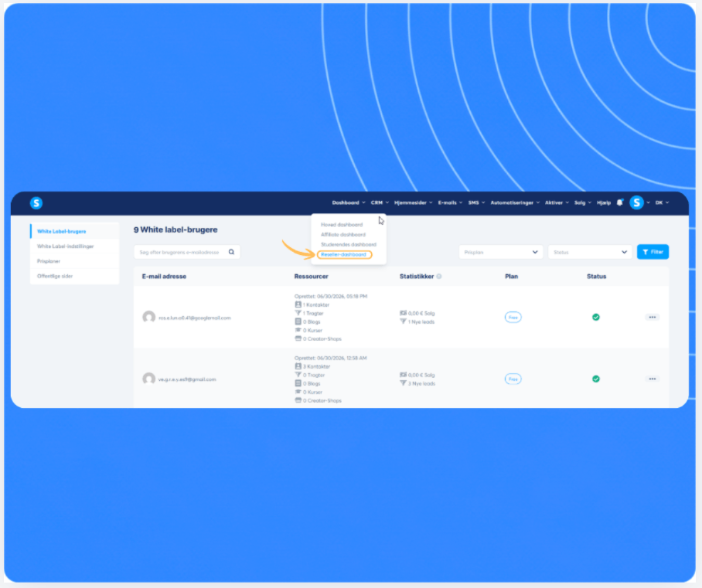Open three-dot menu for second user
Screen dimensions: 702x588
click(x=653, y=379)
